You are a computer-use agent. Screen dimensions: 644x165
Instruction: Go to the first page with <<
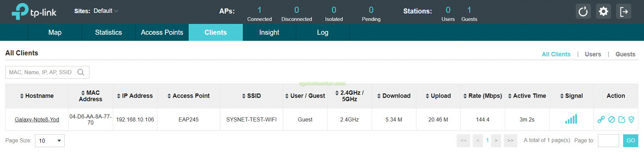[463, 140]
